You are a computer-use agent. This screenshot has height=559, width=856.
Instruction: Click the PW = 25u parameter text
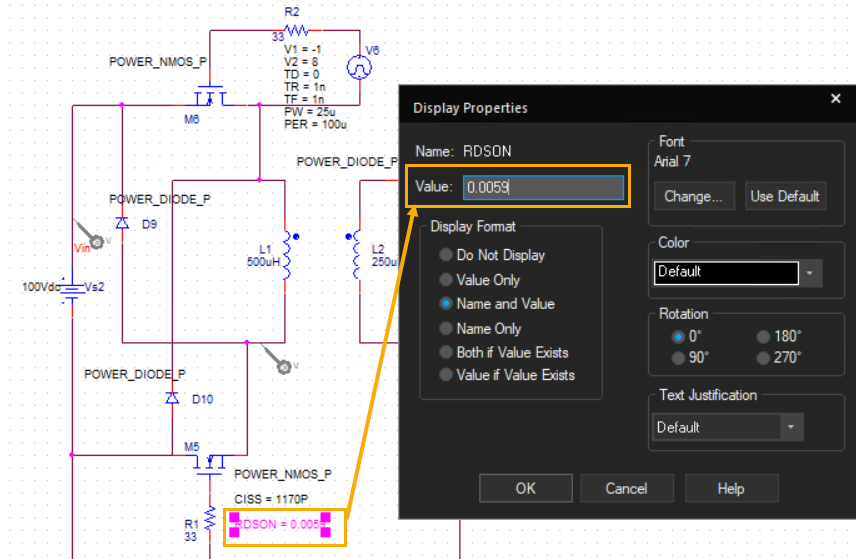(x=310, y=112)
